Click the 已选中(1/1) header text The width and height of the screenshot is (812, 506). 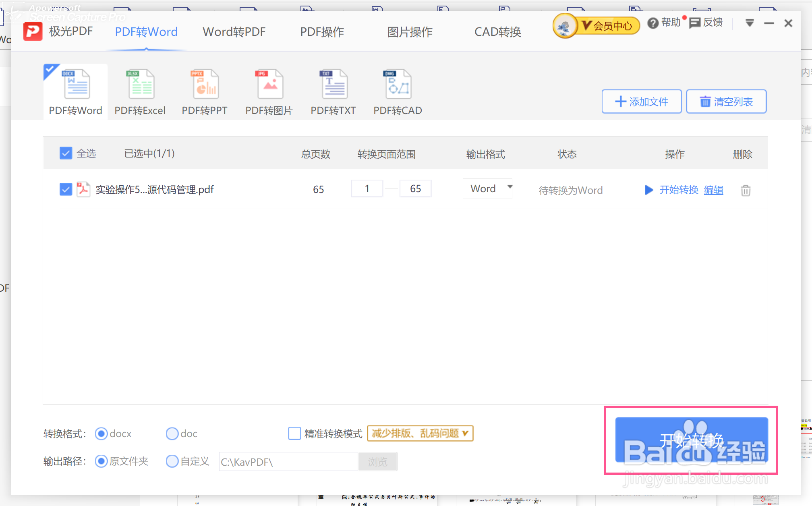click(149, 153)
